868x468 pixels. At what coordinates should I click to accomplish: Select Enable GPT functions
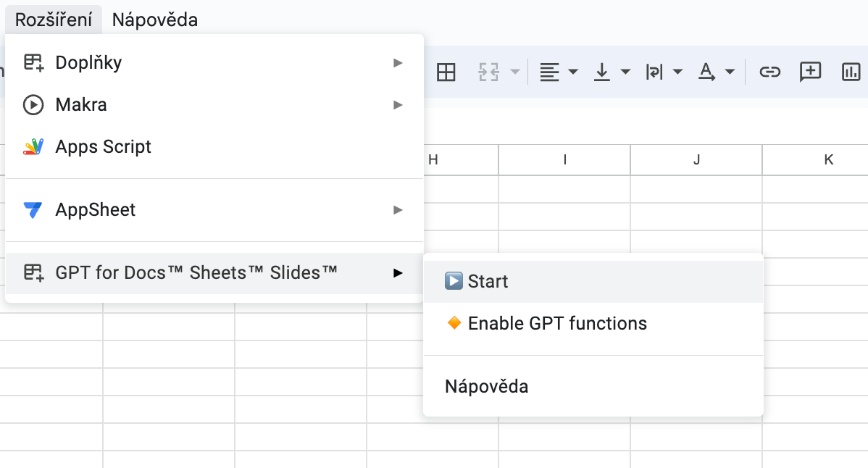[x=556, y=324]
